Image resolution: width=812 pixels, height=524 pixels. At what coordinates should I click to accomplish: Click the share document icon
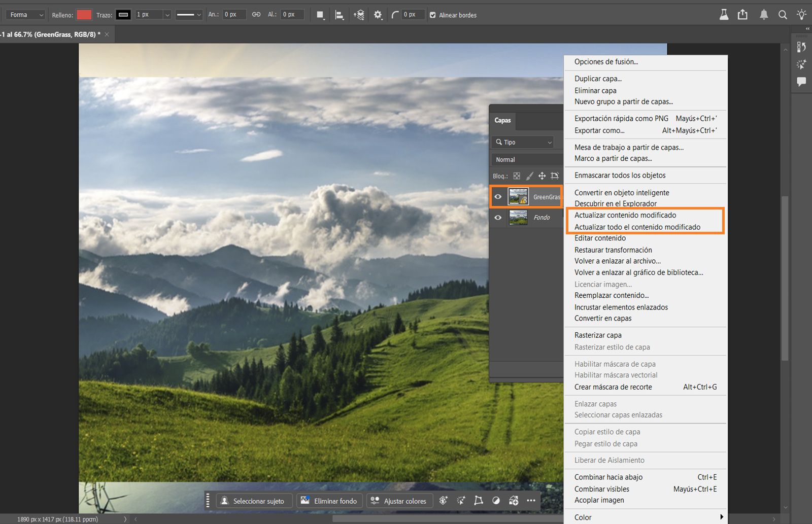(742, 15)
